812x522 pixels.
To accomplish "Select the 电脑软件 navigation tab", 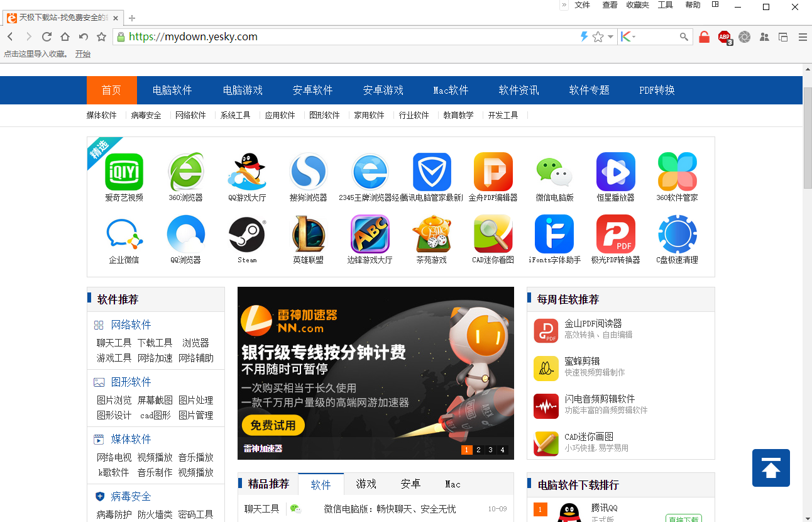I will (172, 90).
